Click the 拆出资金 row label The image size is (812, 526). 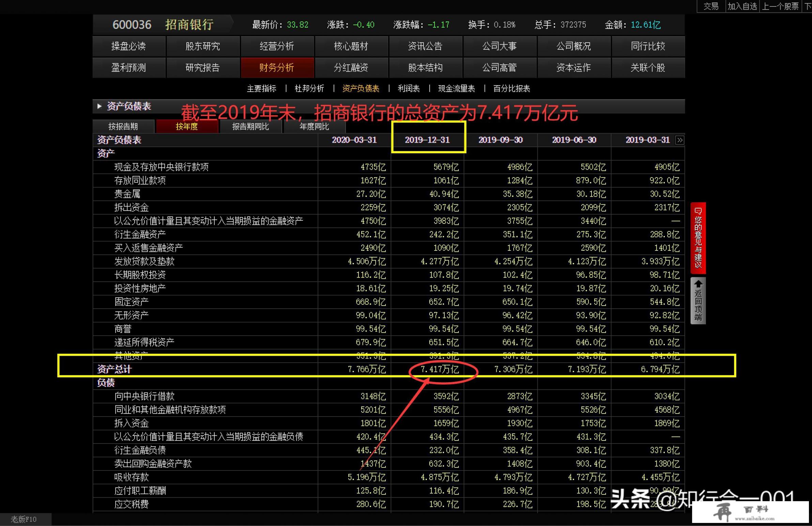click(131, 207)
